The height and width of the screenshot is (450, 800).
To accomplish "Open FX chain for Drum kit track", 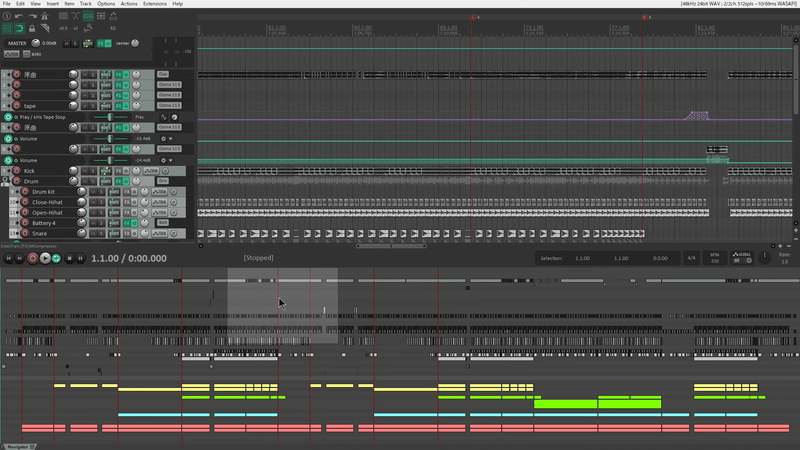I will [x=127, y=192].
